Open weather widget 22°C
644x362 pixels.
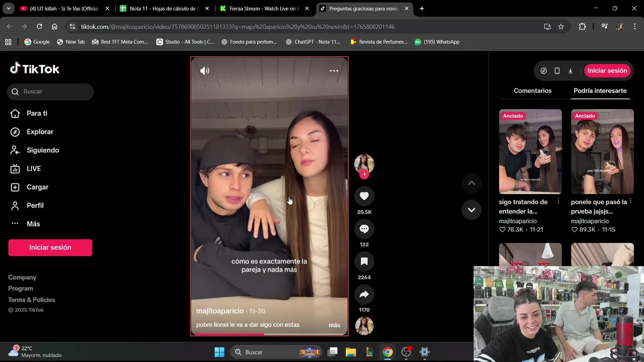35,352
